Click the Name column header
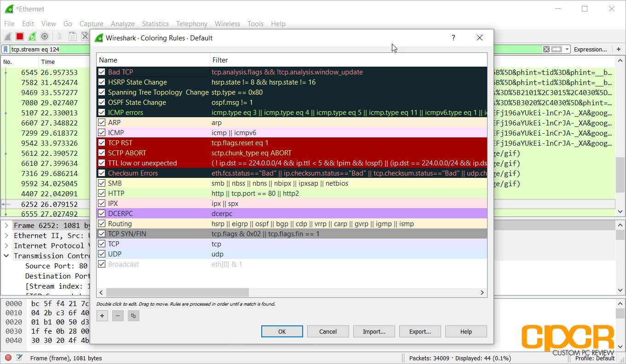The image size is (626, 364). pyautogui.click(x=153, y=60)
